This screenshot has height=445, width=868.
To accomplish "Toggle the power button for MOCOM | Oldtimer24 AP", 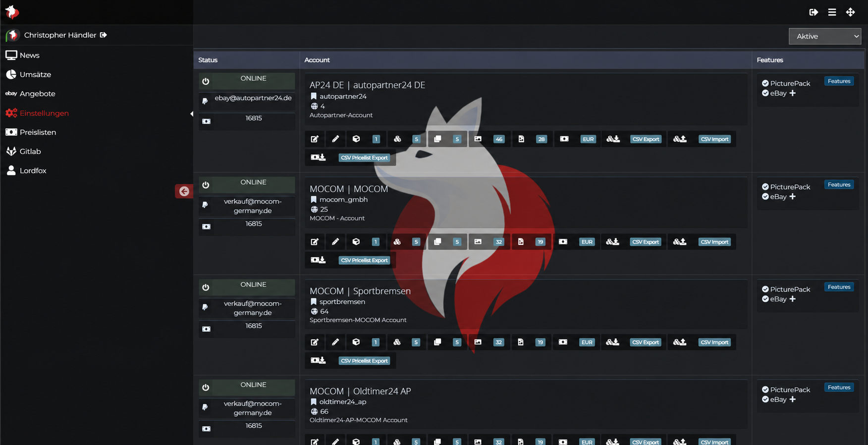I will coord(206,388).
